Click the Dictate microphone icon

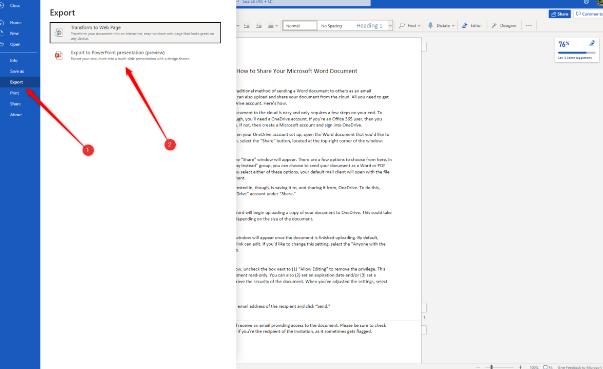(x=430, y=25)
